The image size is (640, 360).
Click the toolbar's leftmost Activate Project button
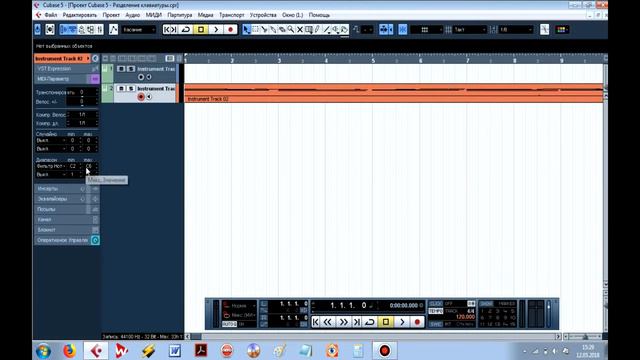click(38, 29)
